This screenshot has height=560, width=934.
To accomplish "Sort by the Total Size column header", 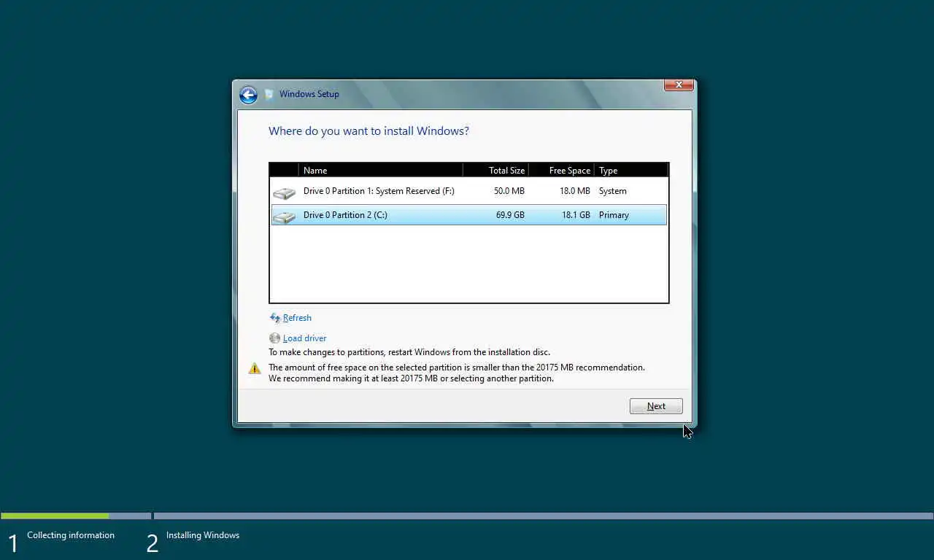I will [x=496, y=170].
